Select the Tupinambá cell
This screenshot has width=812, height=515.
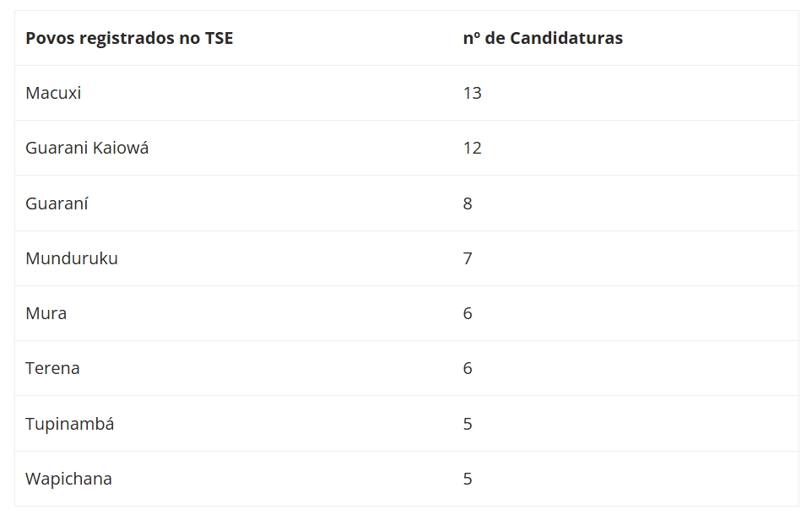pyautogui.click(x=70, y=425)
